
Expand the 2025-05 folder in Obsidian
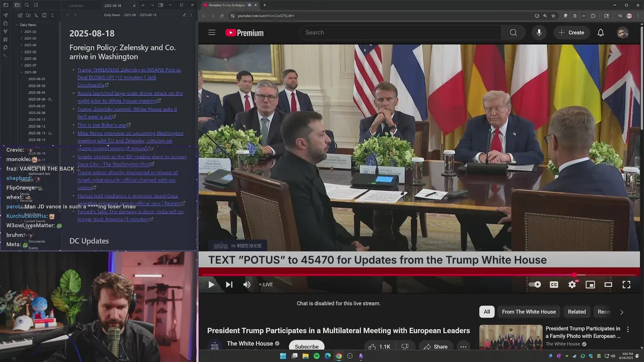point(30,52)
